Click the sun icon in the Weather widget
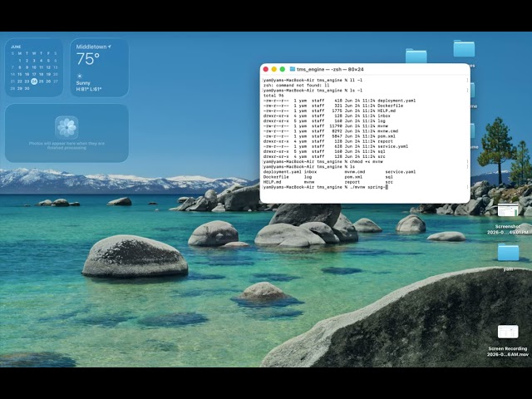 point(80,76)
